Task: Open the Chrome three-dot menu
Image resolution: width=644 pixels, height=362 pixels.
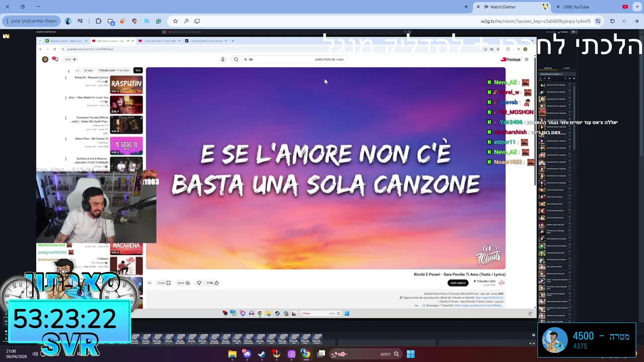Action: coord(7,21)
